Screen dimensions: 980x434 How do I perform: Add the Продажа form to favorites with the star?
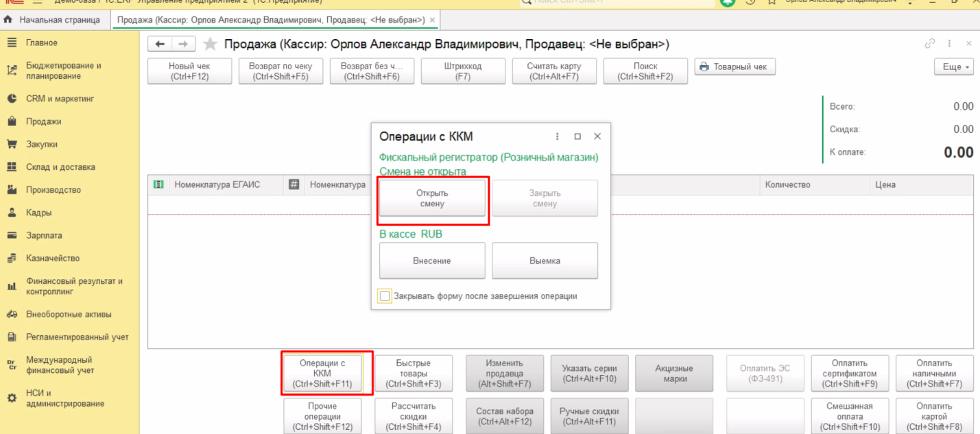pyautogui.click(x=211, y=45)
